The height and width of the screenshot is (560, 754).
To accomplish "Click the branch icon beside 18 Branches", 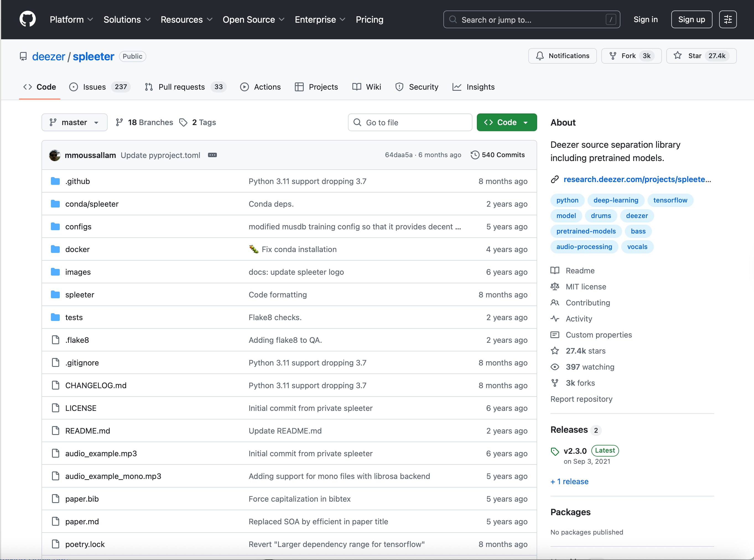I will (x=119, y=122).
